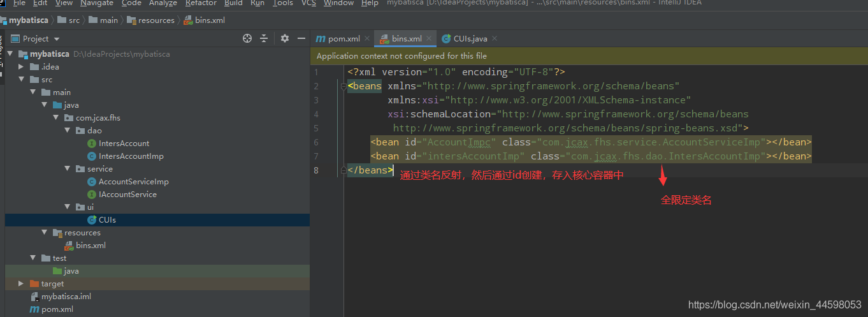This screenshot has height=317, width=868.
Task: Click the Maven icon beside pom.xml in tree
Action: (34, 309)
